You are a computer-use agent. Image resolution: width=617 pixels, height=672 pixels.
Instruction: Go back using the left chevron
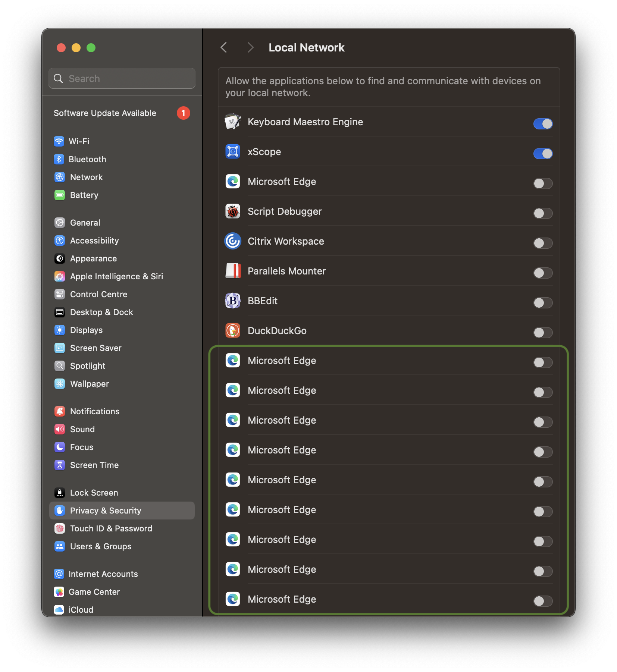pos(224,47)
